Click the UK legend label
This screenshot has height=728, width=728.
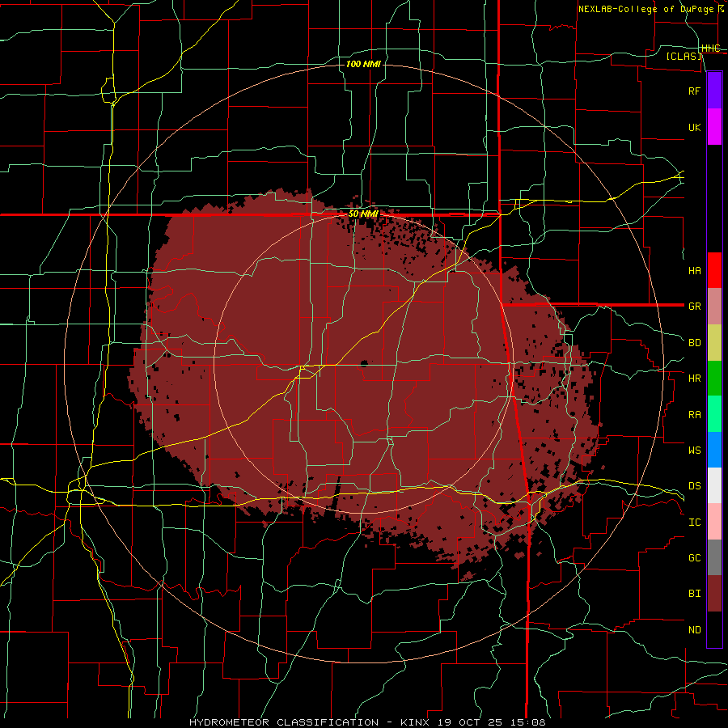[694, 128]
